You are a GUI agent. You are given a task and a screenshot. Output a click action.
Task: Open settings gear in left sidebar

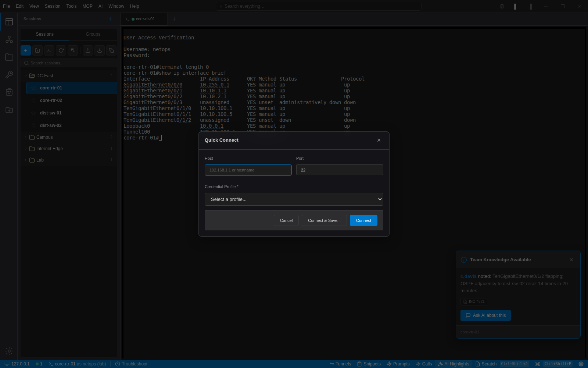click(x=9, y=351)
